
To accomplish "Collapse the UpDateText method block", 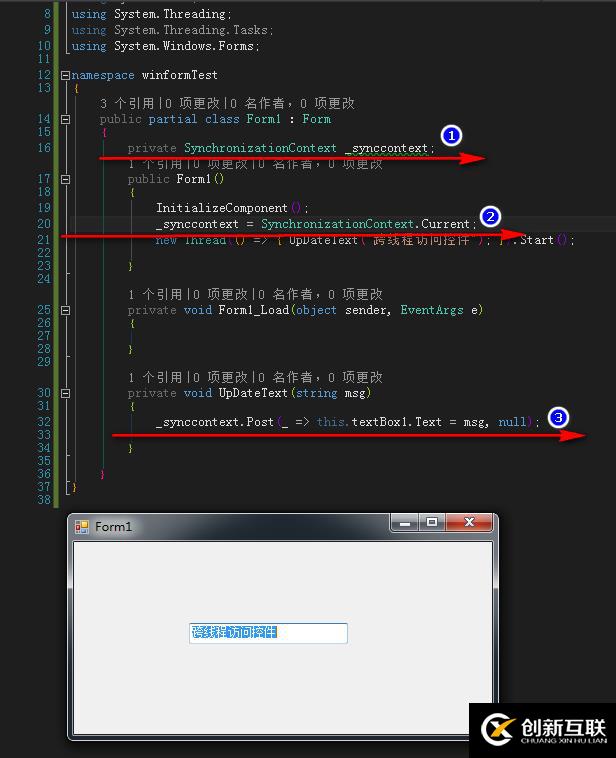I will [x=65, y=394].
